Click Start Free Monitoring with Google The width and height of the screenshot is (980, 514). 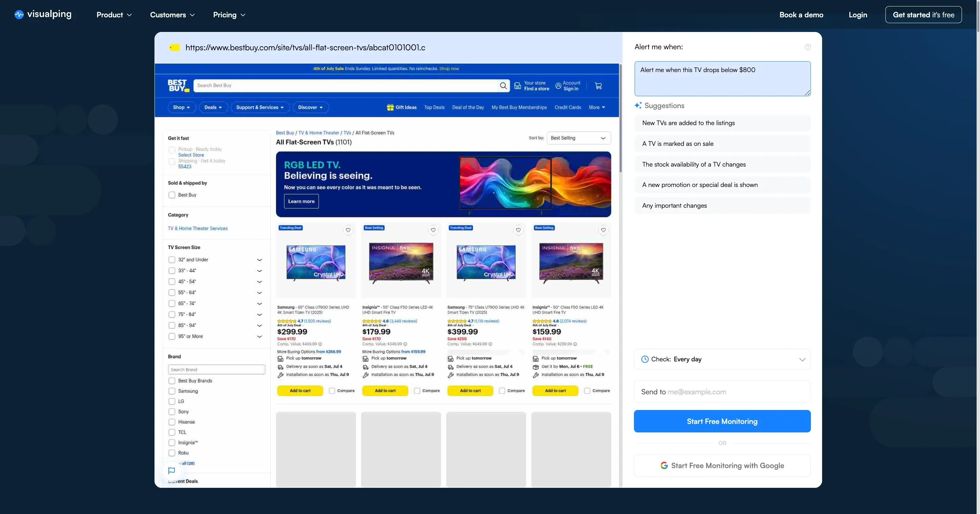coord(722,465)
